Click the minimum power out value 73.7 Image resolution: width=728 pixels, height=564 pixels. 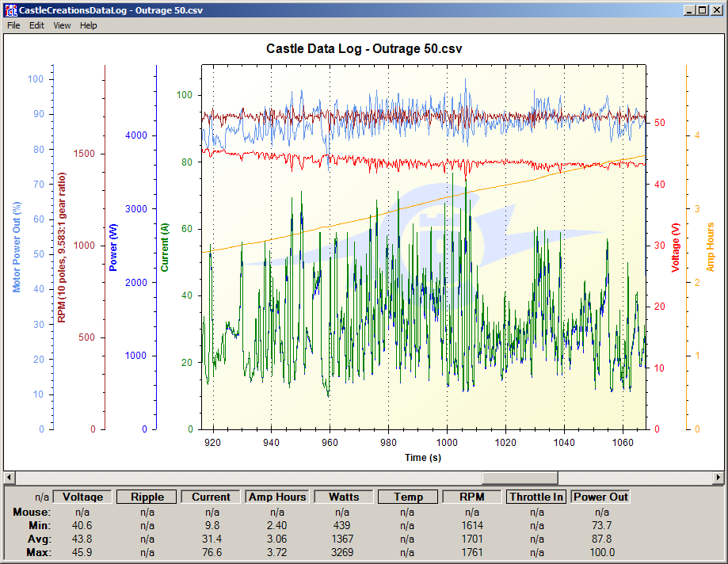coord(602,525)
